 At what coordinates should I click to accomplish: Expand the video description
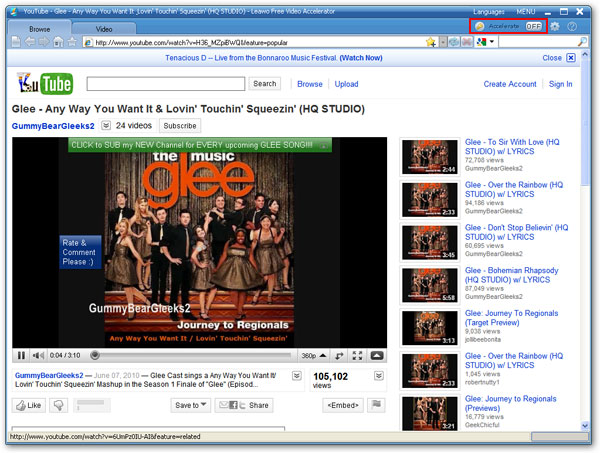point(297,376)
